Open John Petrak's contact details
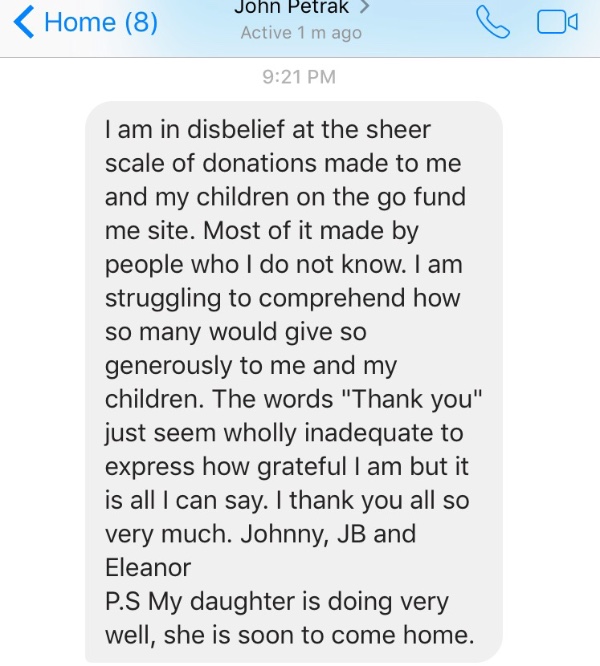 (292, 7)
